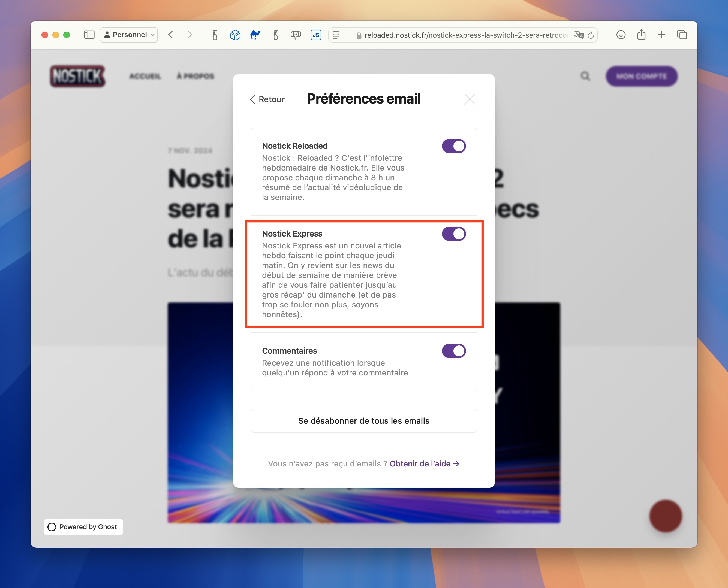Navigate back with the back arrow
The height and width of the screenshot is (588, 728).
click(x=171, y=35)
